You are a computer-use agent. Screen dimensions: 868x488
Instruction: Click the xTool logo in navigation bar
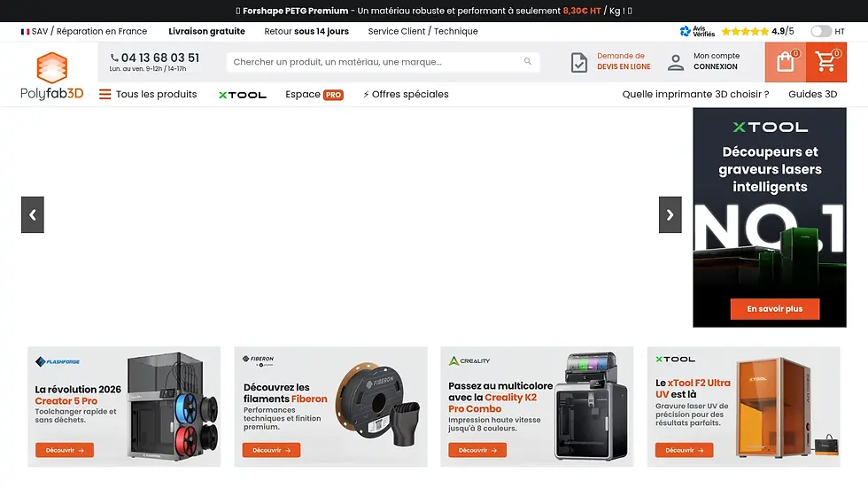coord(243,95)
